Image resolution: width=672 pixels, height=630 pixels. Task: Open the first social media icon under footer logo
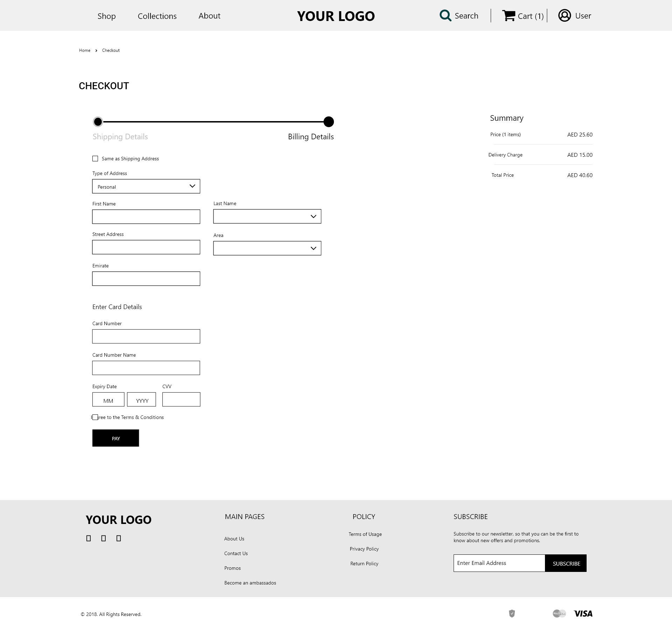coord(88,538)
